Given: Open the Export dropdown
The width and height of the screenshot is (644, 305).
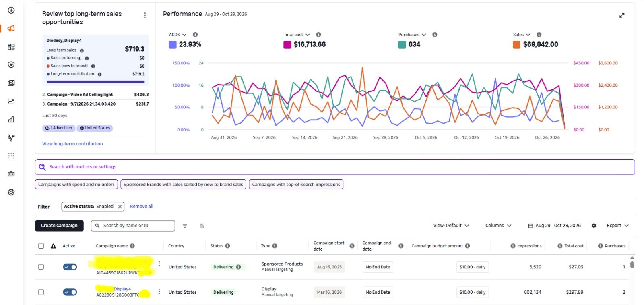Looking at the screenshot, I should tap(617, 226).
